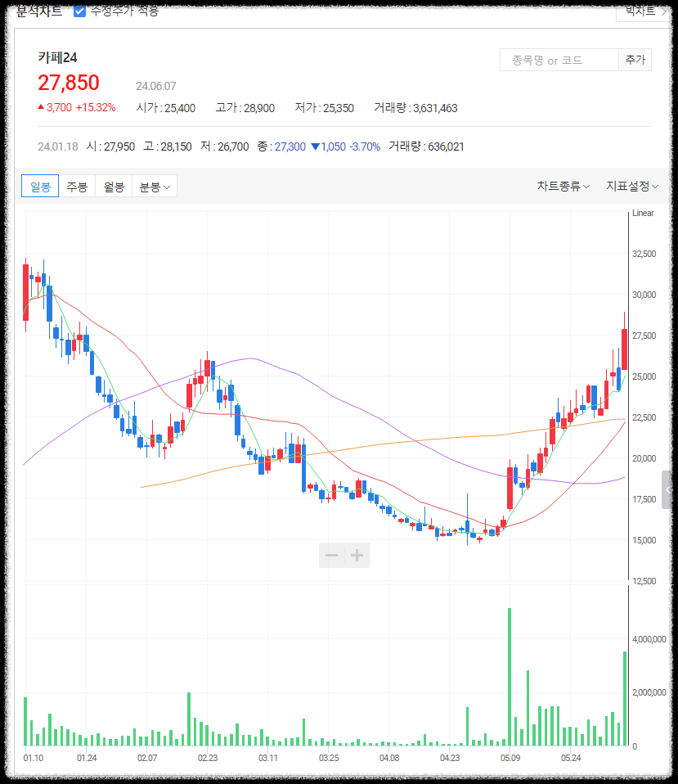Click the current price 27,850

pyautogui.click(x=69, y=83)
